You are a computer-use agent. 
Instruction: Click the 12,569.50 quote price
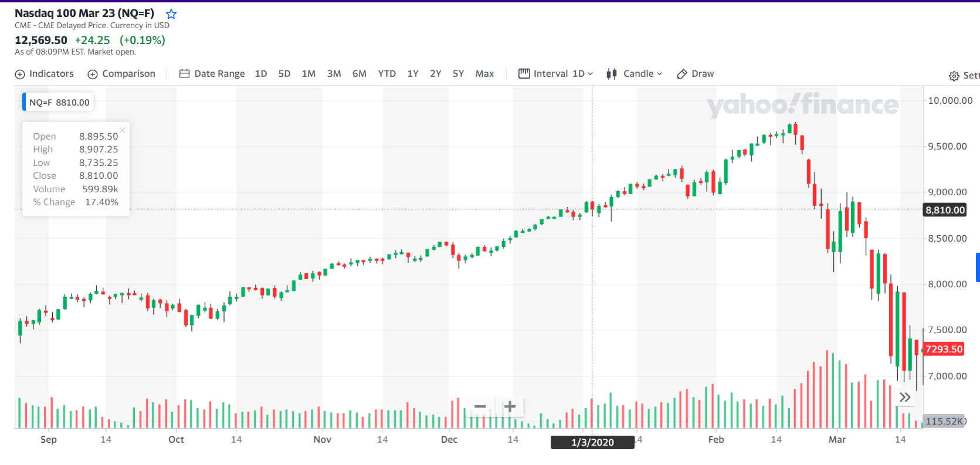pos(41,40)
